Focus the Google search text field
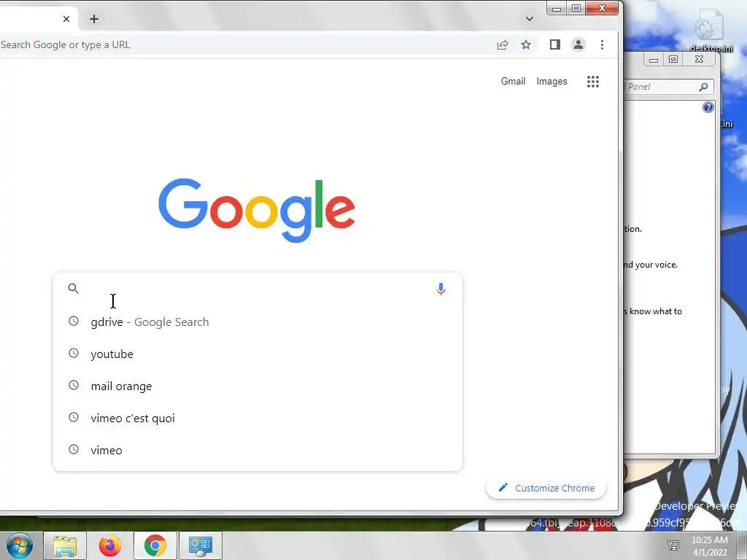The image size is (747, 560). click(x=258, y=289)
